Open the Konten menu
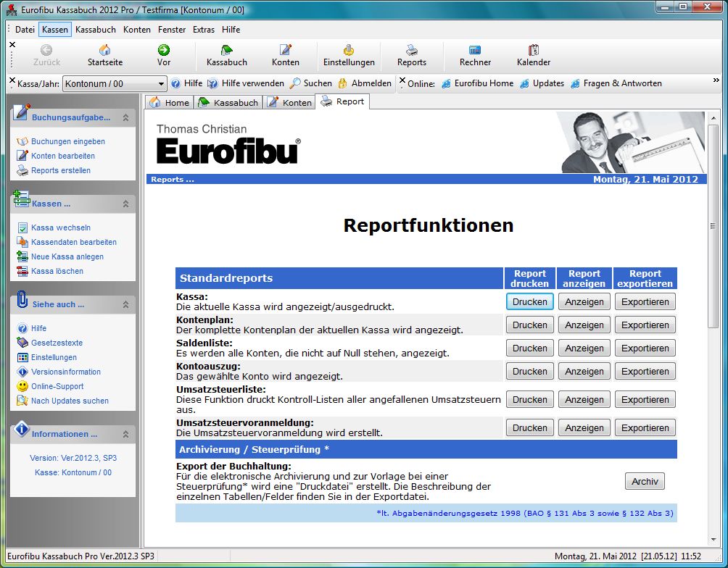 (x=137, y=30)
